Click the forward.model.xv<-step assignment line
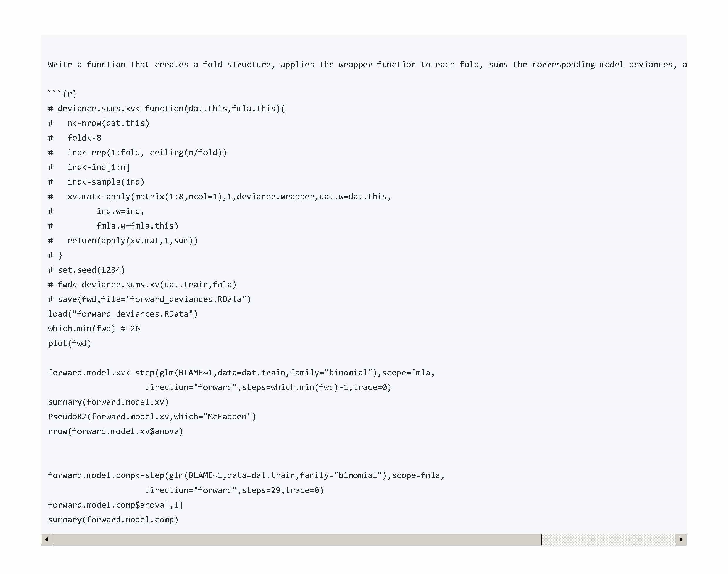The image size is (728, 574). point(241,373)
